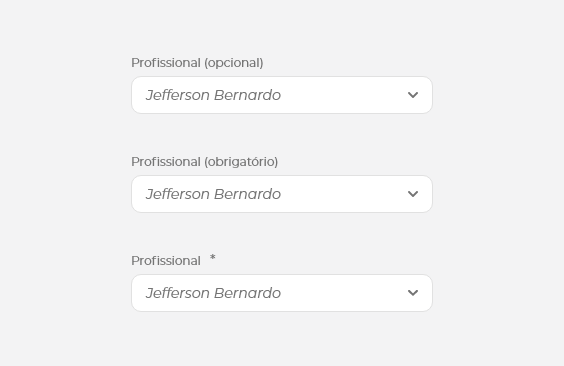This screenshot has width=564, height=366.
Task: Click the required asterisk beside Profissional
Action: 213,257
